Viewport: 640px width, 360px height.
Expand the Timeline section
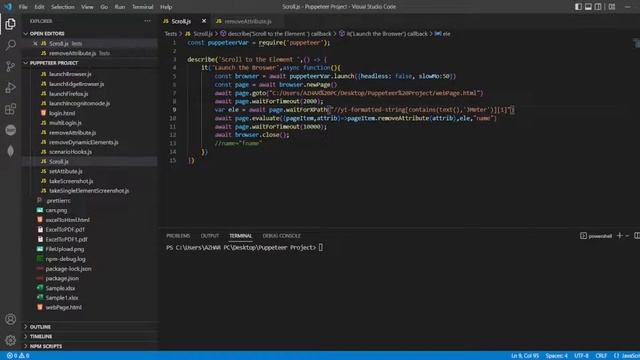pyautogui.click(x=41, y=337)
